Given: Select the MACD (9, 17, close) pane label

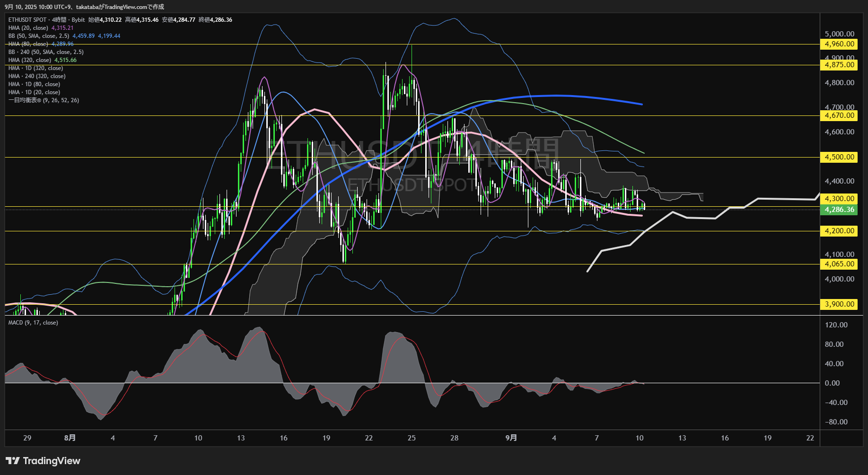Looking at the screenshot, I should 33,323.
